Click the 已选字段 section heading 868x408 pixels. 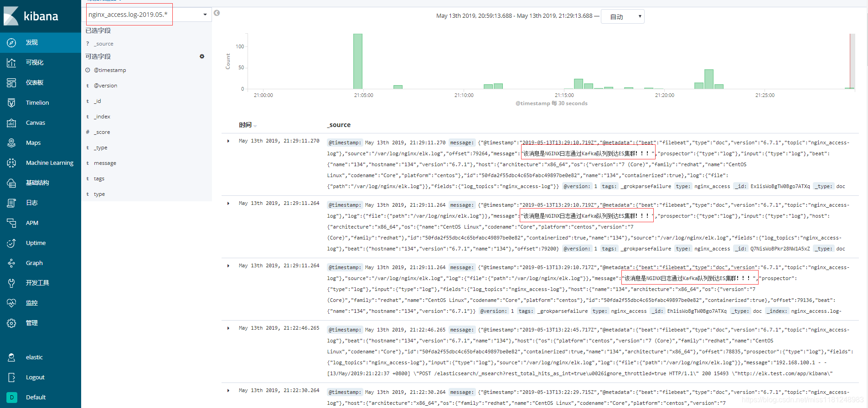[98, 31]
